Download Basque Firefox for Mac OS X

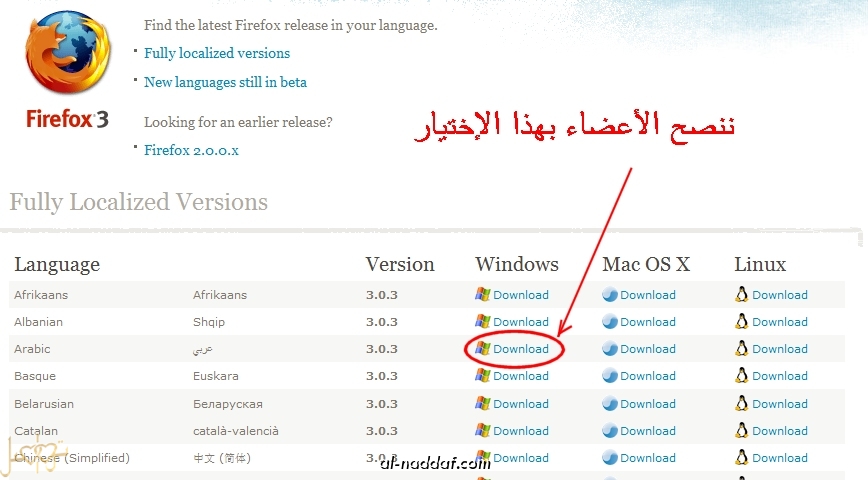tap(648, 376)
